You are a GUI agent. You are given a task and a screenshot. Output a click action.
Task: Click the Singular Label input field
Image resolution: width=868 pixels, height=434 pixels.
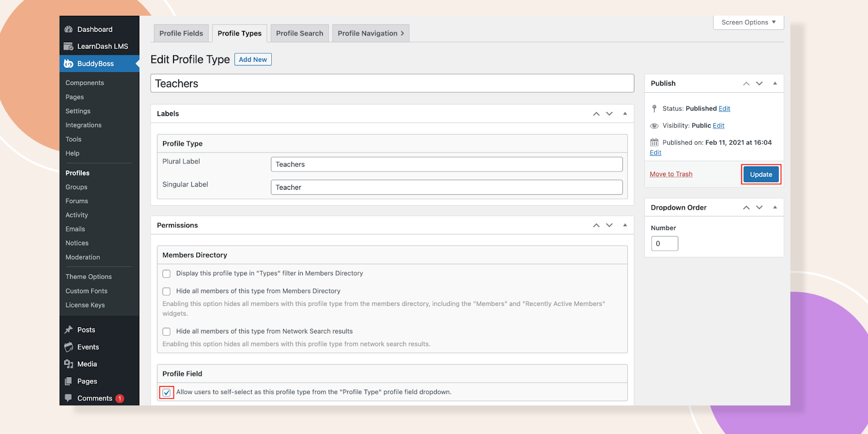point(446,187)
